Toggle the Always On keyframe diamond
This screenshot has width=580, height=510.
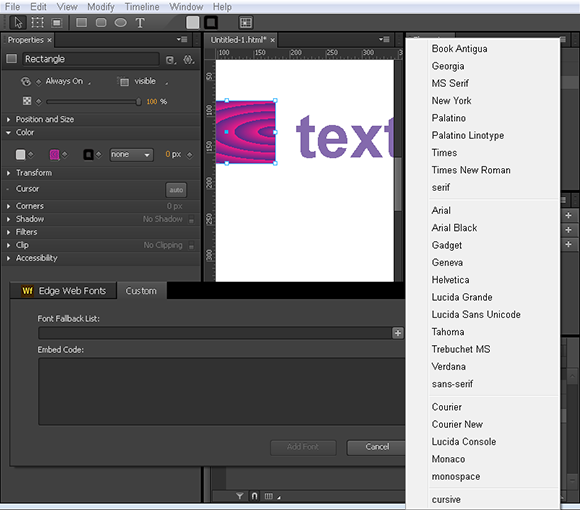point(38,82)
